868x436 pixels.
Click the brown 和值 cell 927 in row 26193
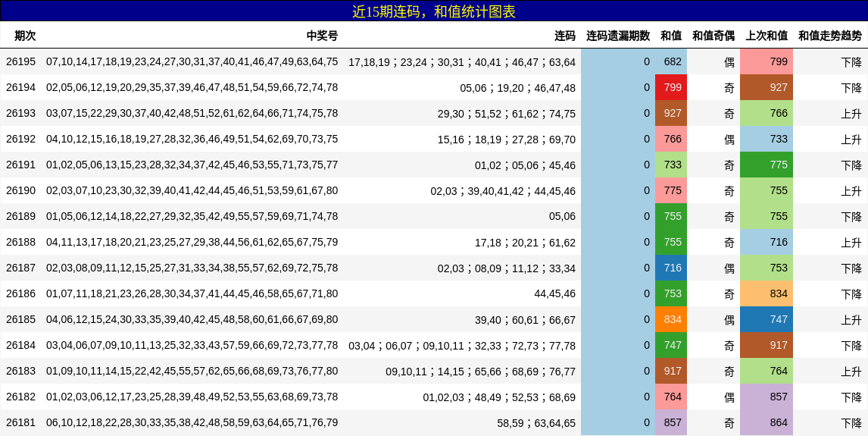click(x=671, y=113)
